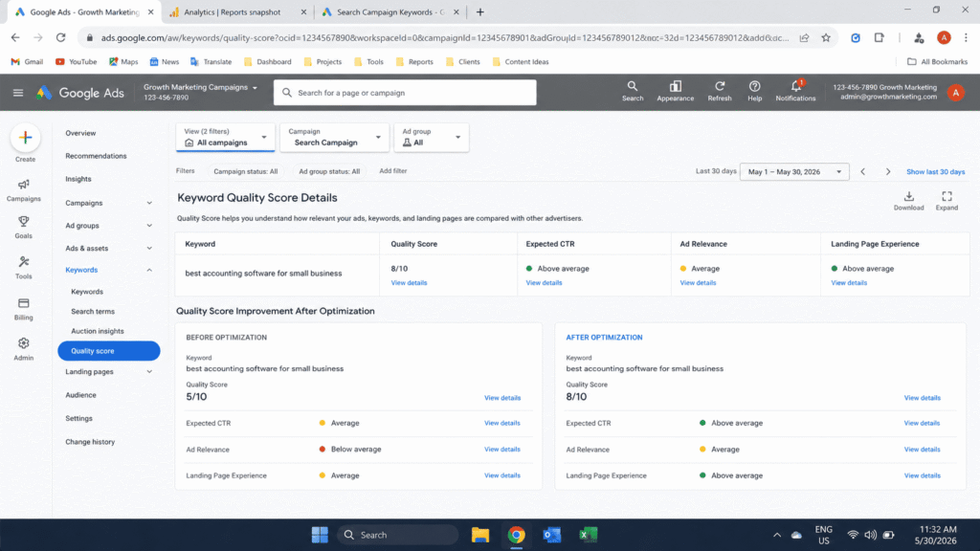980x551 pixels.
Task: Expand the report to full screen
Action: pos(947,201)
